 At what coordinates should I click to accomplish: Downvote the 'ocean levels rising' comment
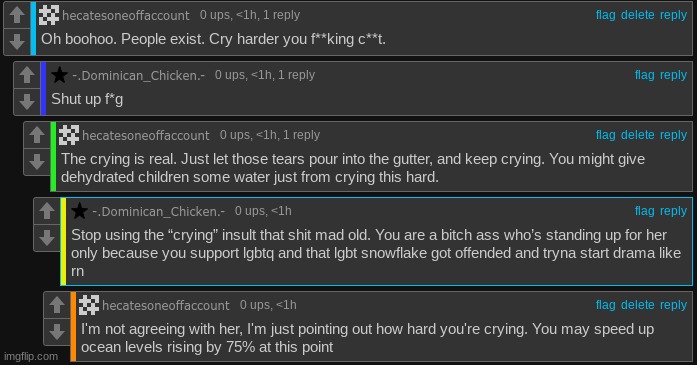[x=57, y=332]
